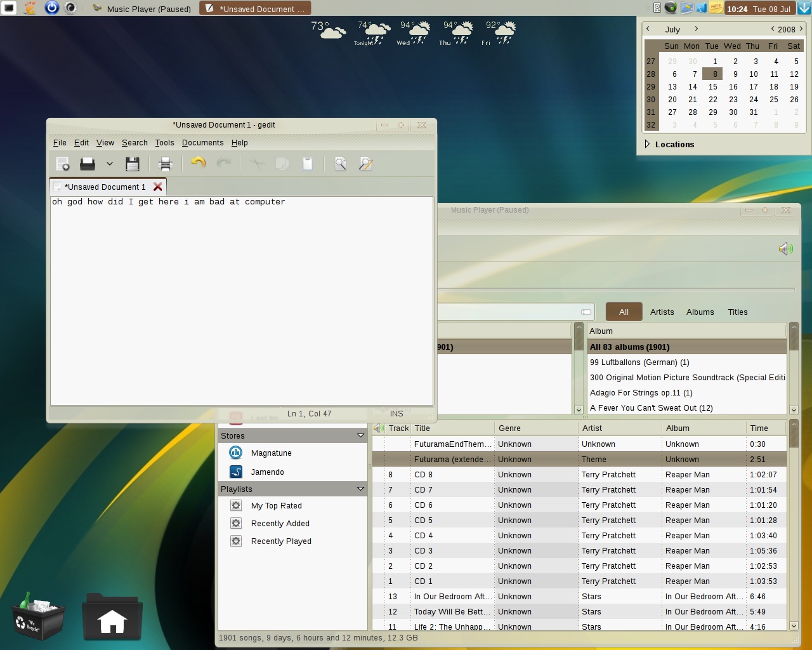The height and width of the screenshot is (650, 812).
Task: Click the playback position slider in Music Player
Action: pos(615,290)
